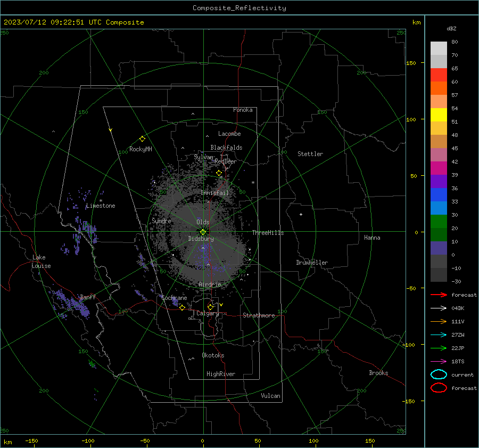The width and height of the screenshot is (479, 448).
Task: Select the Ponoka label
Action: tap(243, 110)
